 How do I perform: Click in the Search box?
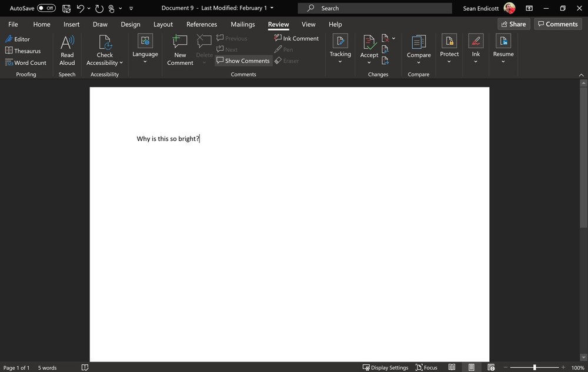point(375,8)
